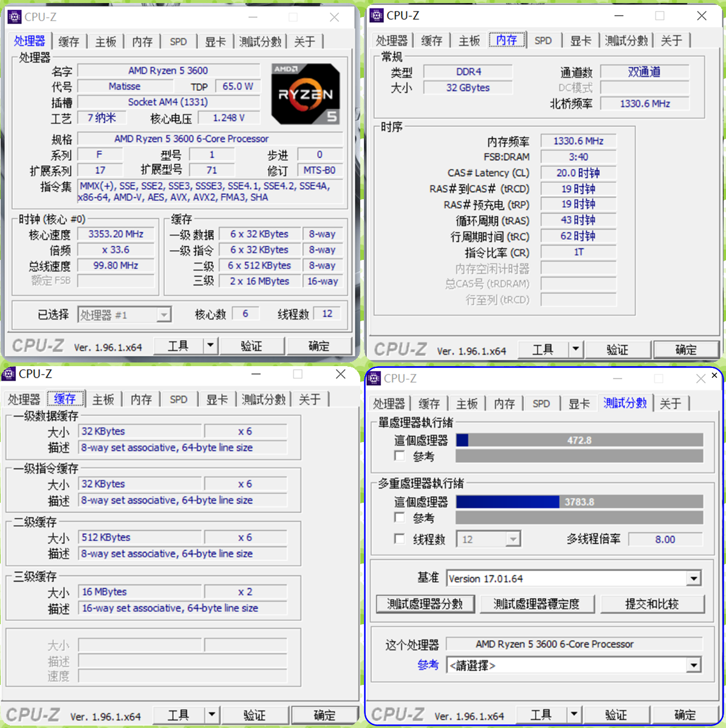Expand 工具 arrow in the memory window
The image size is (726, 728).
point(576,349)
